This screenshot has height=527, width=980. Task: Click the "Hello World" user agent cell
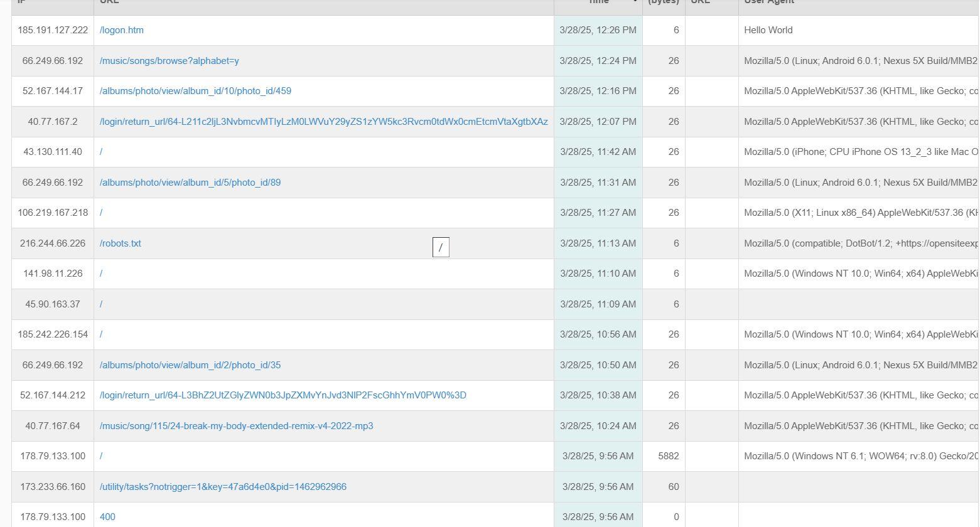(768, 30)
